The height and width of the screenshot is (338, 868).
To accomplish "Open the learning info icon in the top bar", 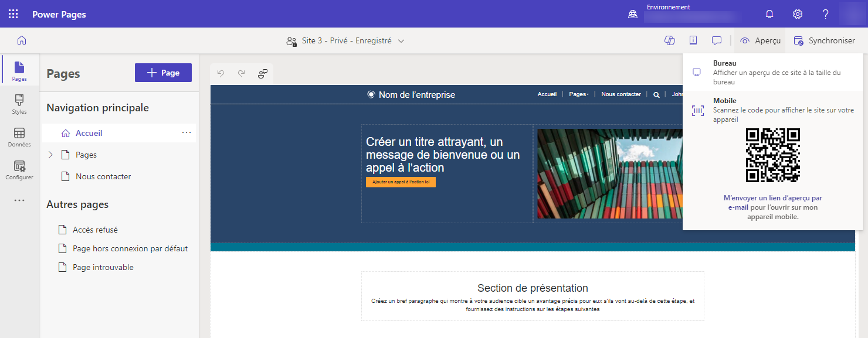I will click(693, 40).
